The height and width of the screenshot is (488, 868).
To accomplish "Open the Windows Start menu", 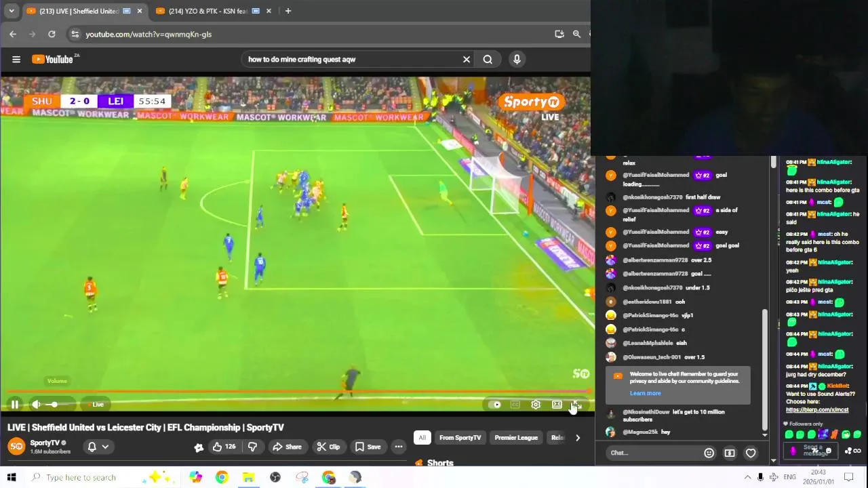I will click(11, 477).
